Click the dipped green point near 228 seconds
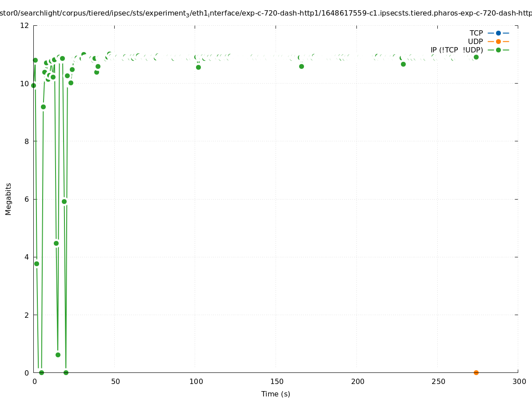 403,64
